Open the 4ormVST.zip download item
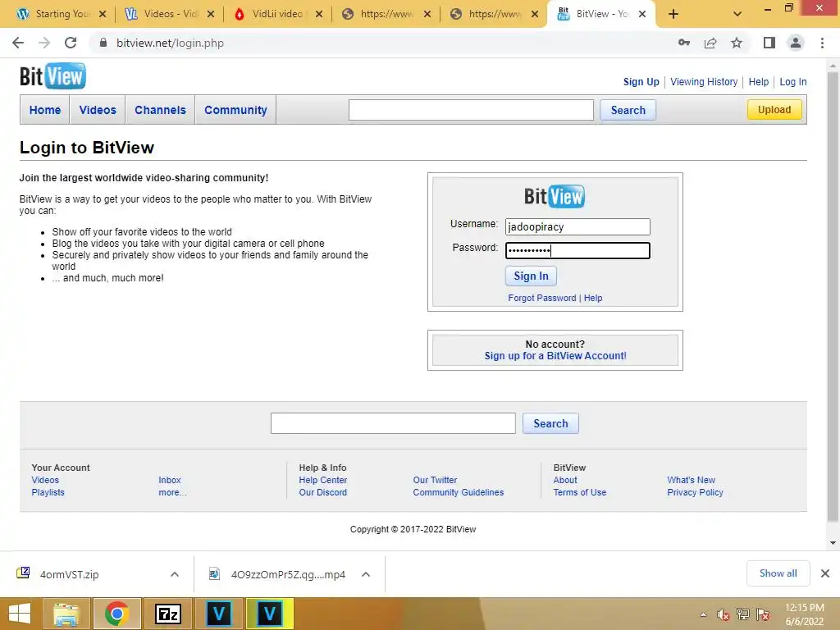Image resolution: width=840 pixels, height=630 pixels. coord(70,574)
